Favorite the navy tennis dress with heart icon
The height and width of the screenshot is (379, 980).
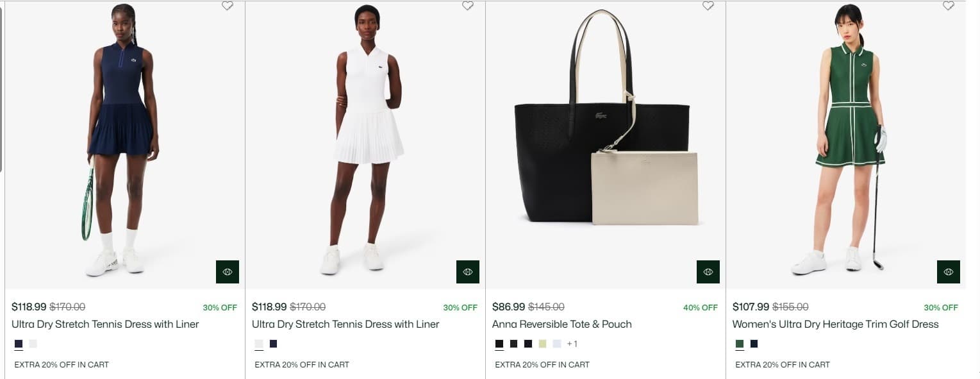228,5
